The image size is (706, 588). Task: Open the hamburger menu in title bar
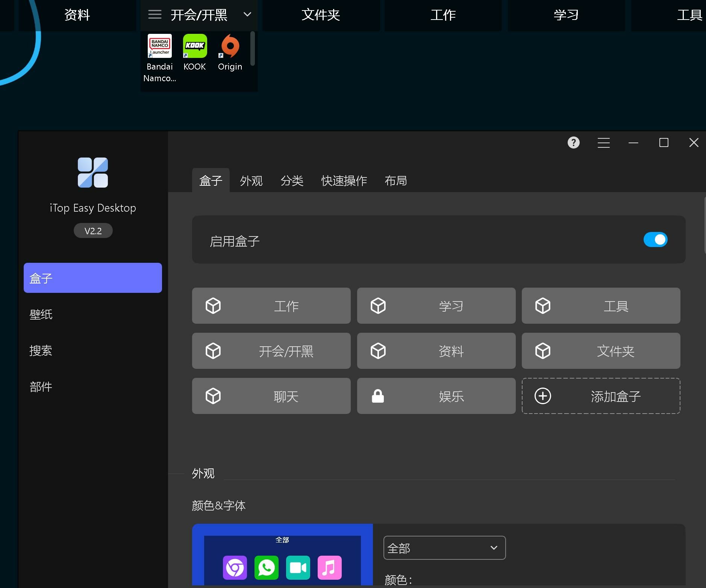click(603, 143)
